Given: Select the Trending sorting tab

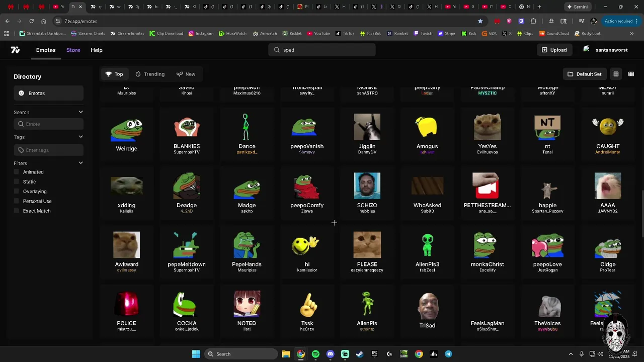Looking at the screenshot, I should [x=150, y=74].
